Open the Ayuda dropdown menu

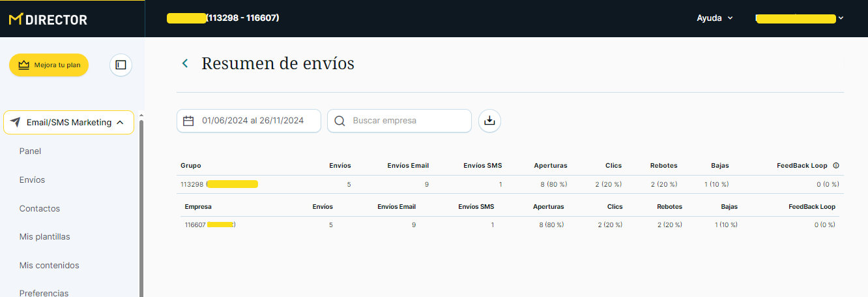pos(714,18)
